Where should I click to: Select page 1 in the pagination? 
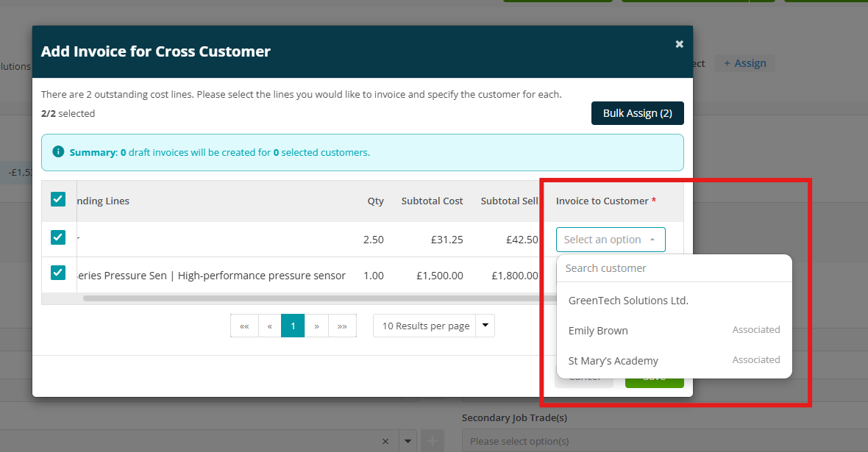pos(293,326)
